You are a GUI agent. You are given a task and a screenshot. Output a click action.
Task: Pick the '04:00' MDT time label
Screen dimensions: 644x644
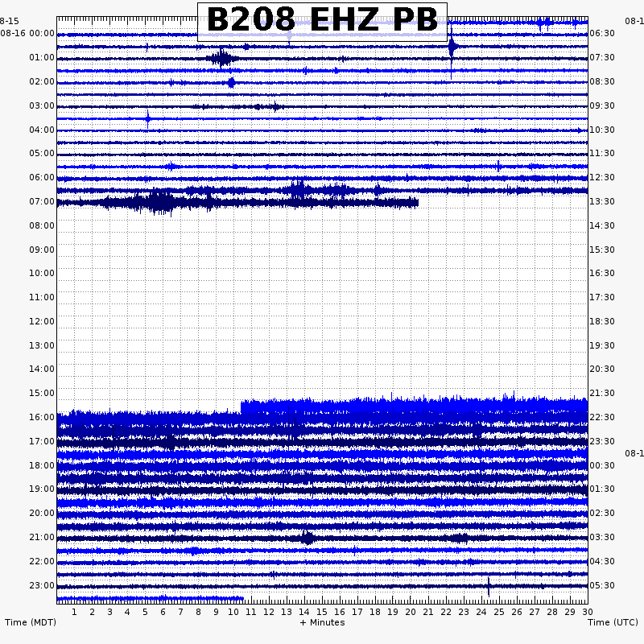tap(42, 130)
